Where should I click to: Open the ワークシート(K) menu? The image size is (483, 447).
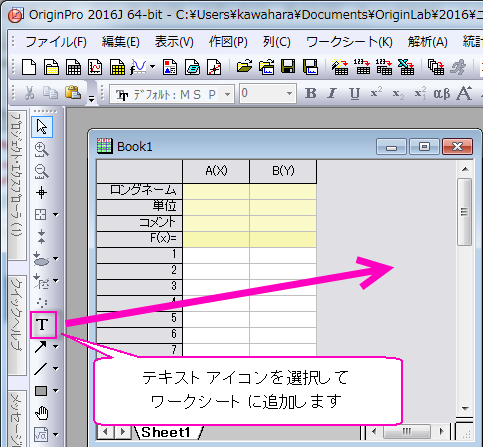point(349,42)
